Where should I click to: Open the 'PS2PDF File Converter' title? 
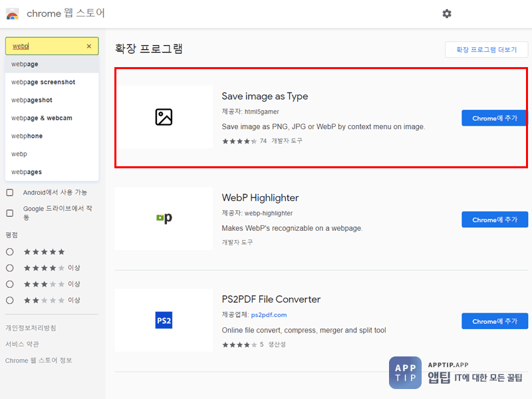pos(271,299)
